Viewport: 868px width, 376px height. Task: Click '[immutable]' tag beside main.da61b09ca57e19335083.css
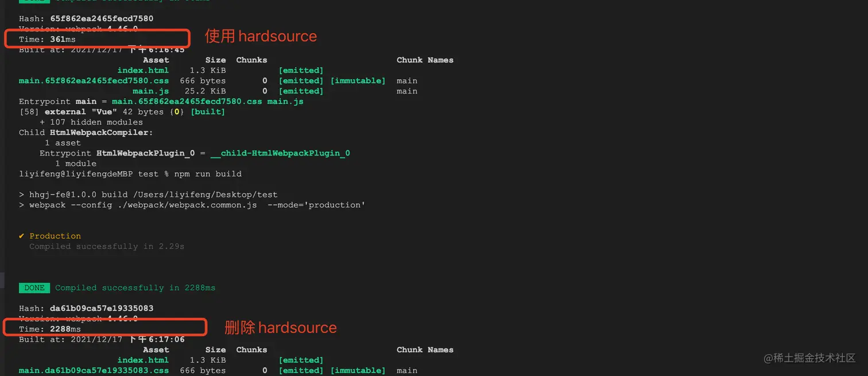(x=358, y=370)
